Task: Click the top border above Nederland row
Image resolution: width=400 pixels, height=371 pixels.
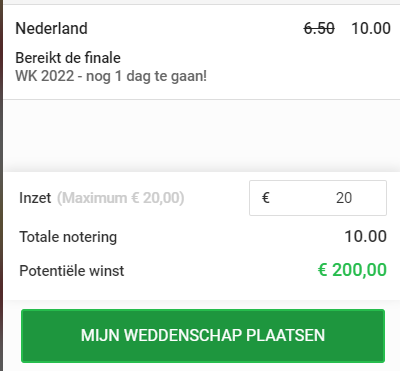Action: (201, 4)
